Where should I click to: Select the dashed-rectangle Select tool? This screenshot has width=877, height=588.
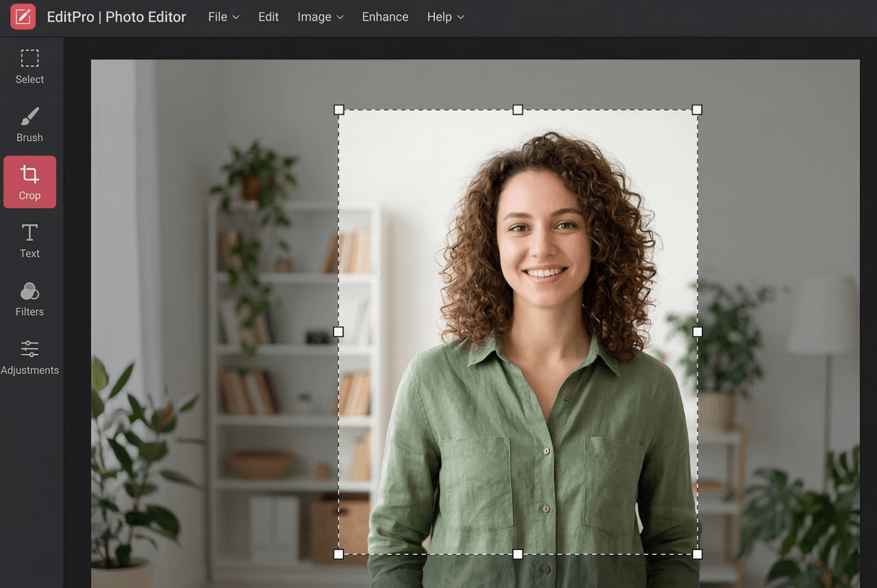pos(30,67)
